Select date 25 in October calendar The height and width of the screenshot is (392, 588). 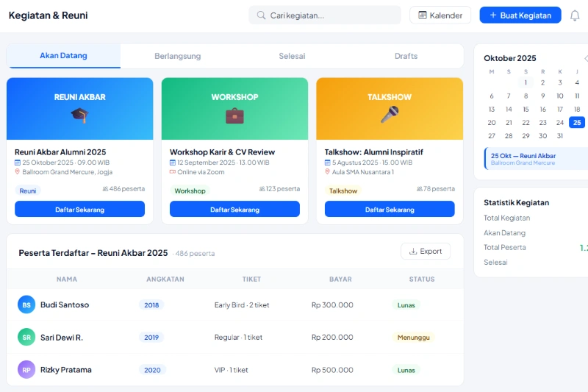pyautogui.click(x=577, y=123)
